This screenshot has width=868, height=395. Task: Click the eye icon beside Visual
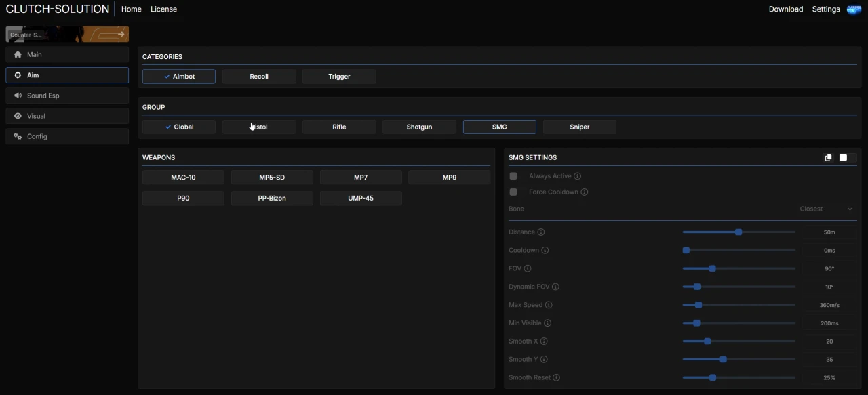(x=18, y=116)
